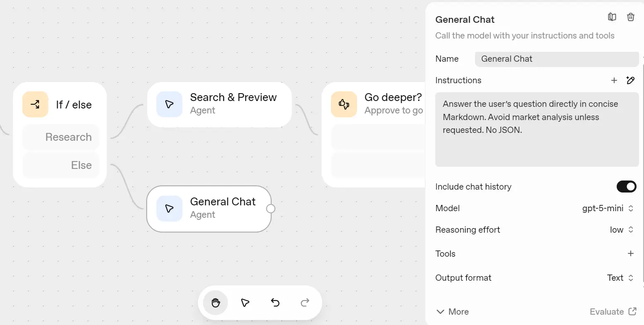Screen dimensions: 644x325
Task: Delete node using the trash icon
Action: tap(630, 17)
